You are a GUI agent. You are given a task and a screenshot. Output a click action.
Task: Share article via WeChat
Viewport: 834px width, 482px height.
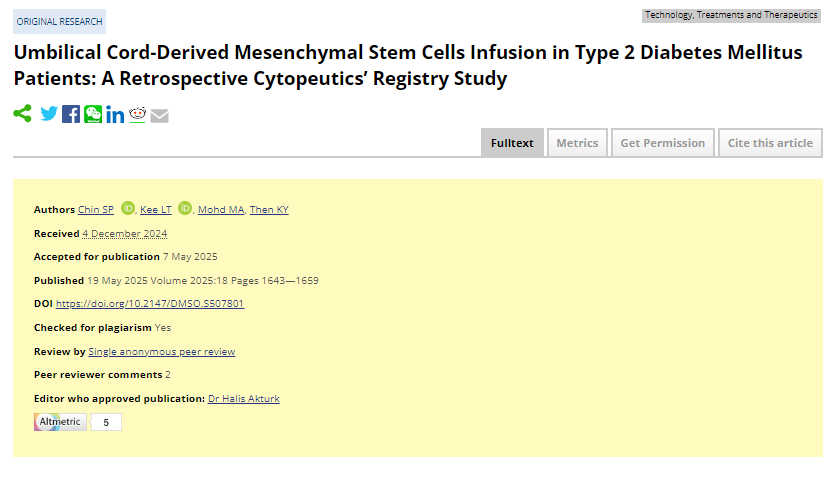pos(93,115)
